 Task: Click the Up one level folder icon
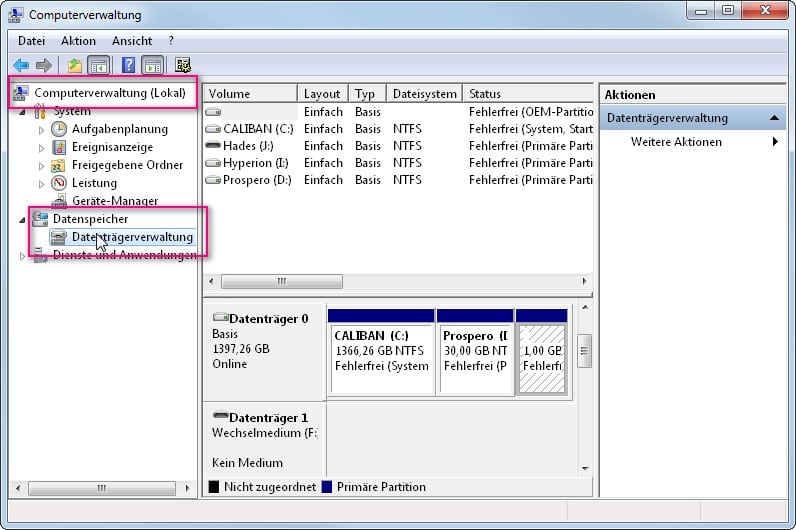(74, 66)
